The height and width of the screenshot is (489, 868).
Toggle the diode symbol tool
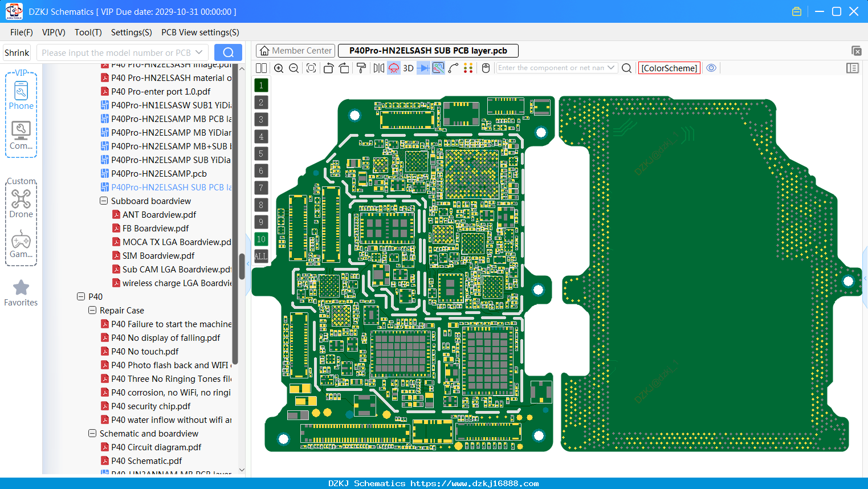[423, 68]
